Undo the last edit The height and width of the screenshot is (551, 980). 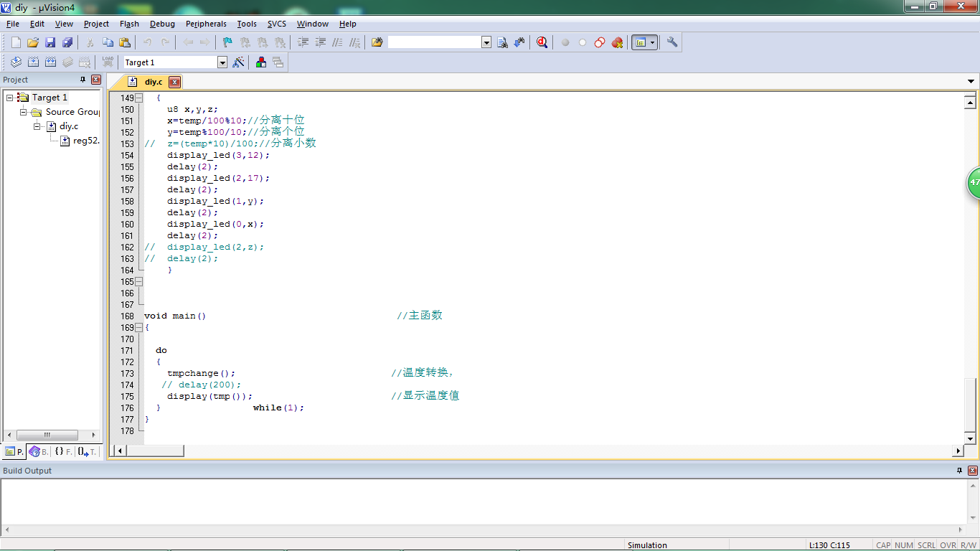tap(147, 42)
